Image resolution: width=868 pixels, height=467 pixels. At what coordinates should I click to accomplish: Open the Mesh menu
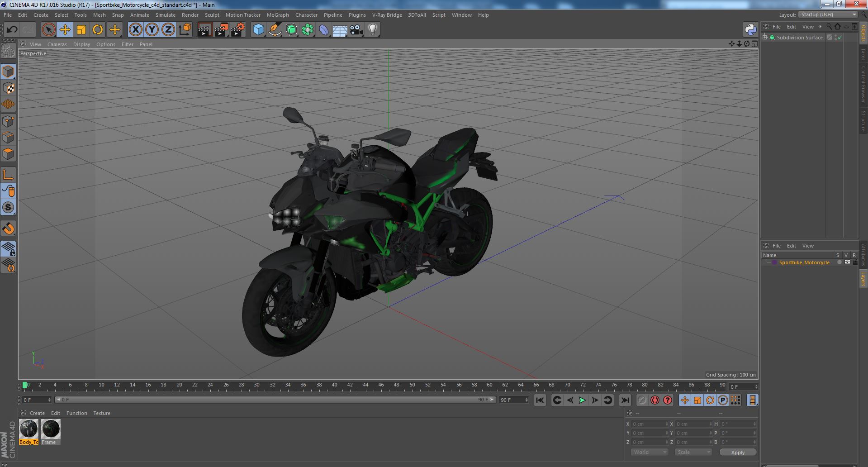[99, 15]
